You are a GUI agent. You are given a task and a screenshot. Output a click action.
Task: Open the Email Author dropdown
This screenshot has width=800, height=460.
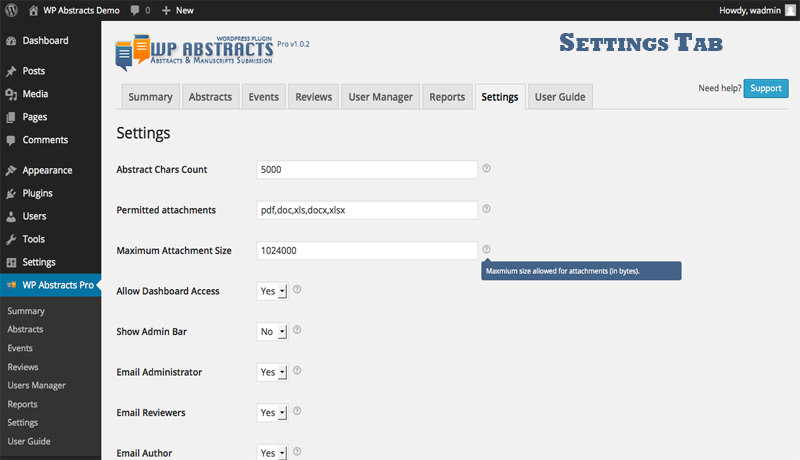(x=272, y=452)
